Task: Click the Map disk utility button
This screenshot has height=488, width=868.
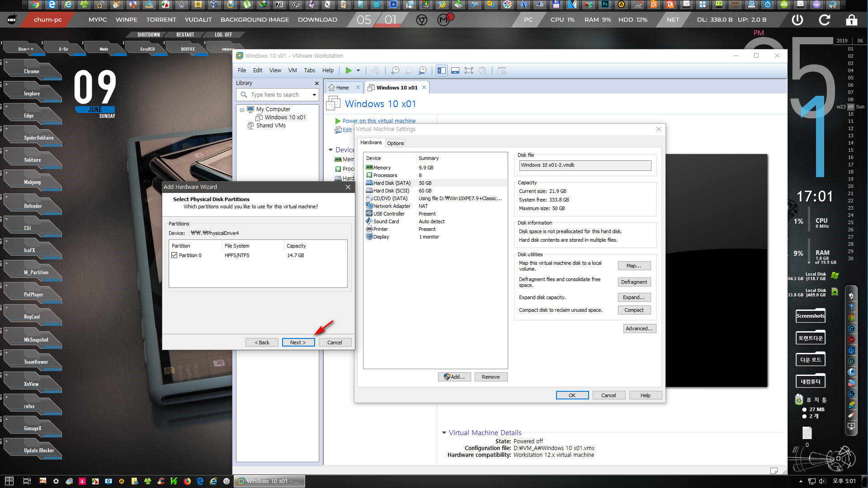Action: 633,265
